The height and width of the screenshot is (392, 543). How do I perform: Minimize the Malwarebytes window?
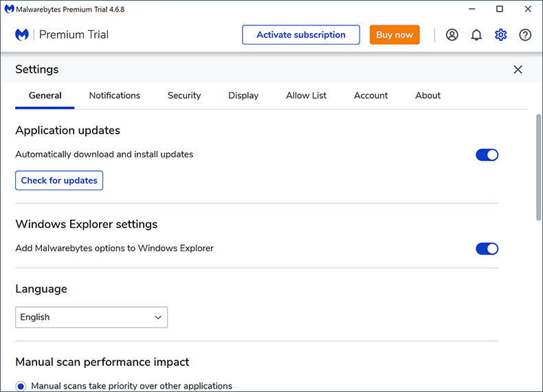(x=472, y=9)
